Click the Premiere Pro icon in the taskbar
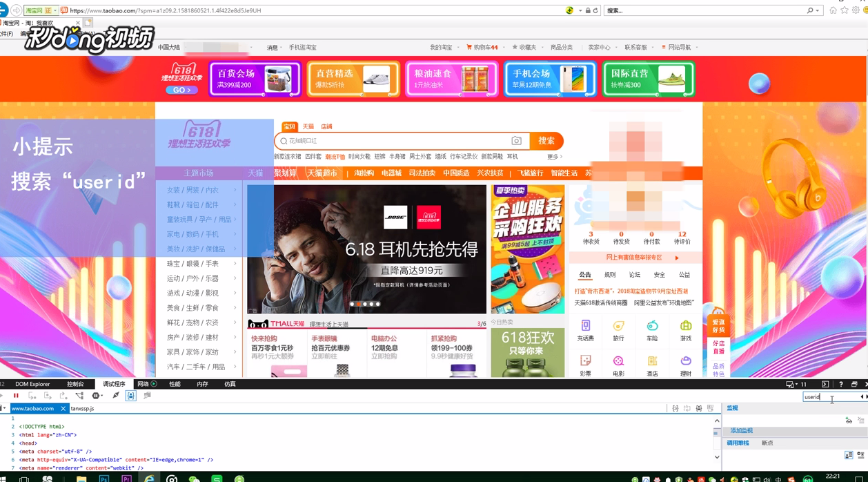 [126, 478]
